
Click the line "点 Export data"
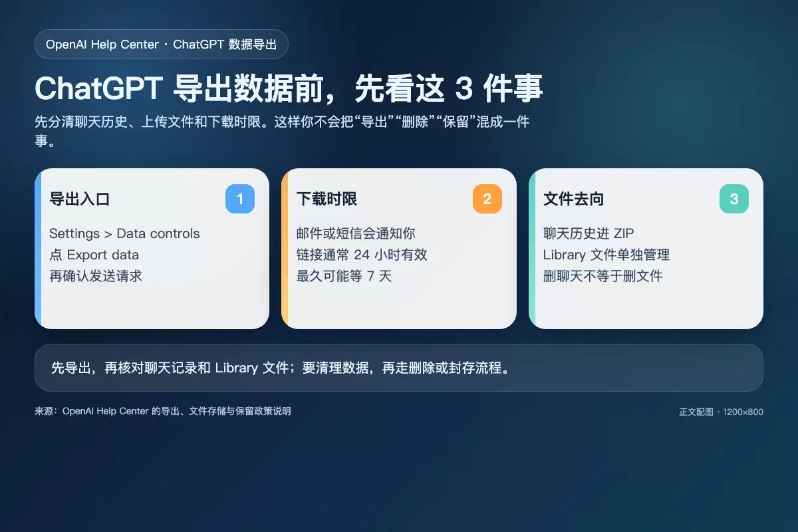94,255
